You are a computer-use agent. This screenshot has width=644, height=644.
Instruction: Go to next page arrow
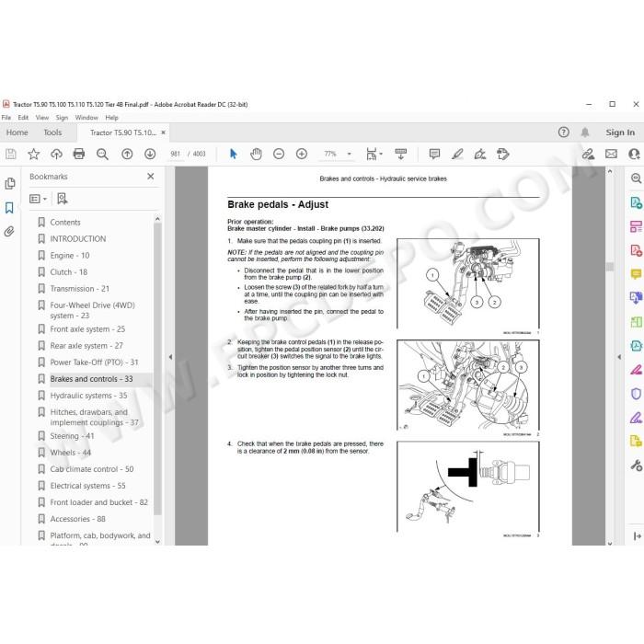(x=150, y=154)
